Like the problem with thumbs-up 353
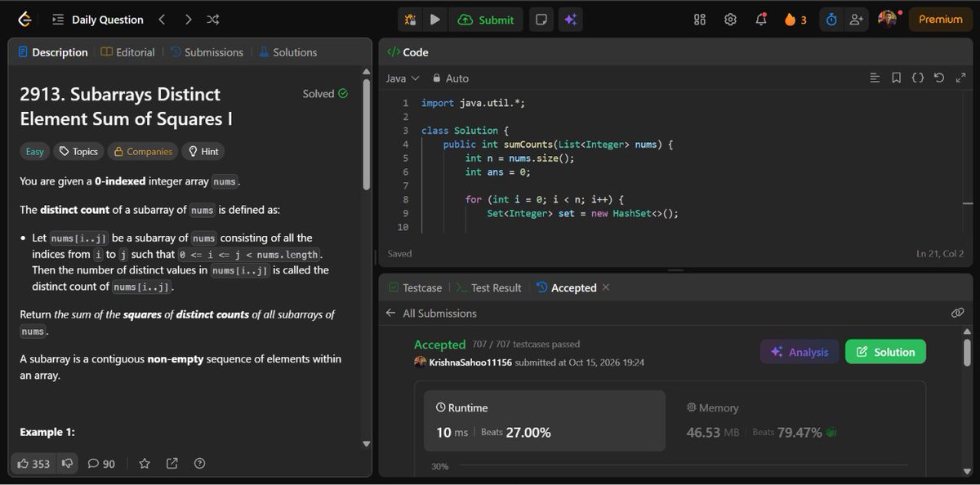Viewport: 980px width, 485px height. (33, 464)
